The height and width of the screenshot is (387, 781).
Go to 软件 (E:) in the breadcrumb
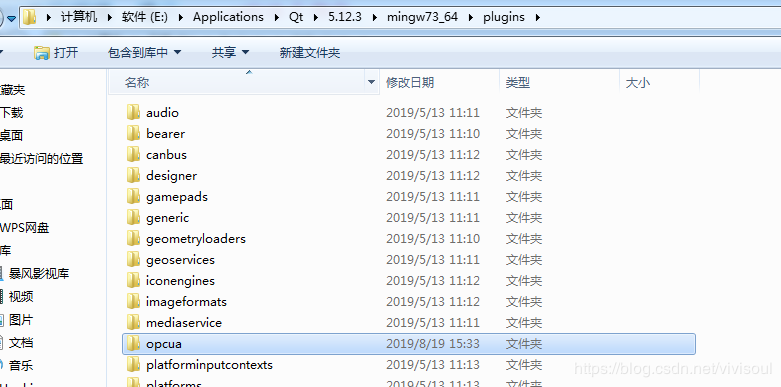coord(145,17)
